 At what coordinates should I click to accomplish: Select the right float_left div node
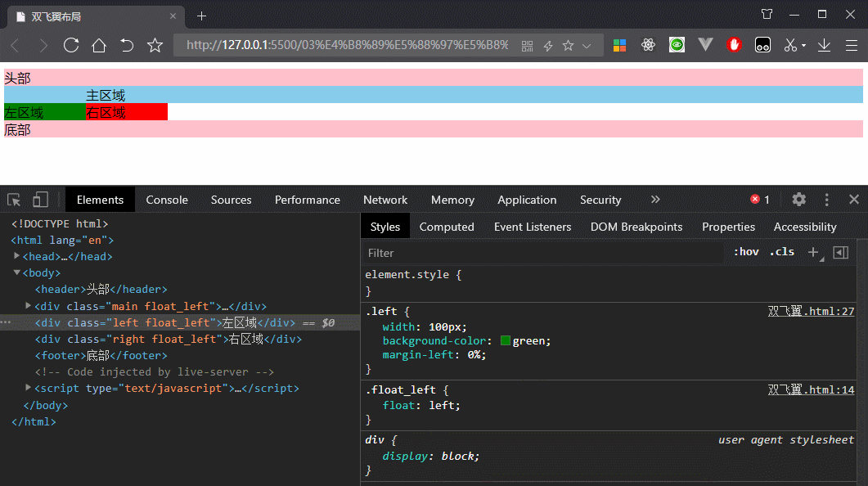(169, 339)
